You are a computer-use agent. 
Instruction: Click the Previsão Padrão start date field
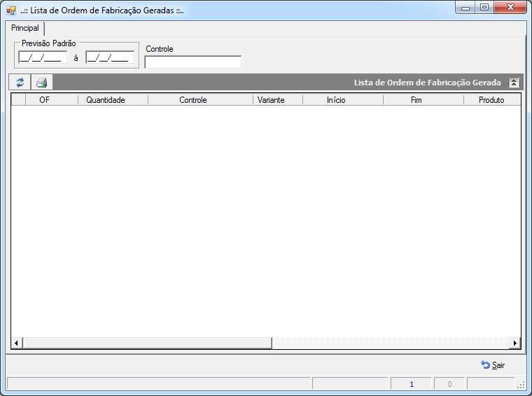tap(43, 57)
